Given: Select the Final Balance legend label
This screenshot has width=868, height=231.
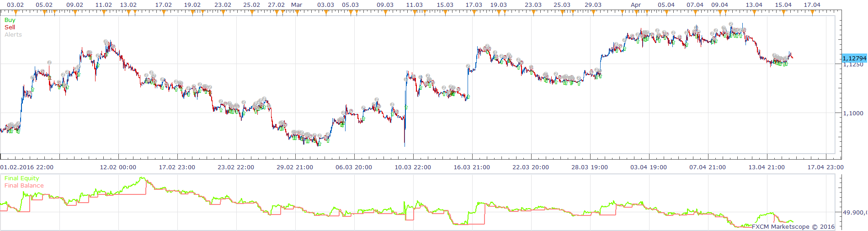Looking at the screenshot, I should coord(24,186).
